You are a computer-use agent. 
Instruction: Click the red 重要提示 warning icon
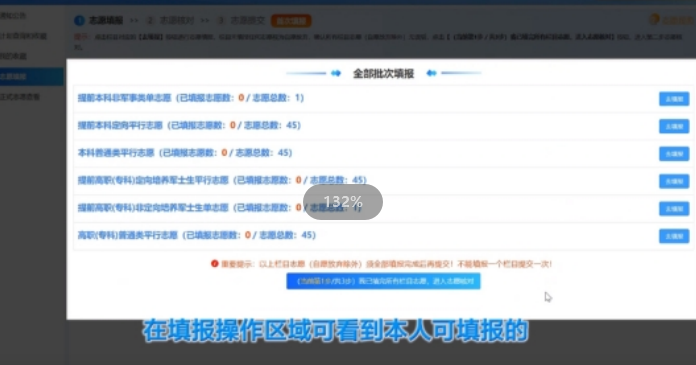(x=215, y=264)
